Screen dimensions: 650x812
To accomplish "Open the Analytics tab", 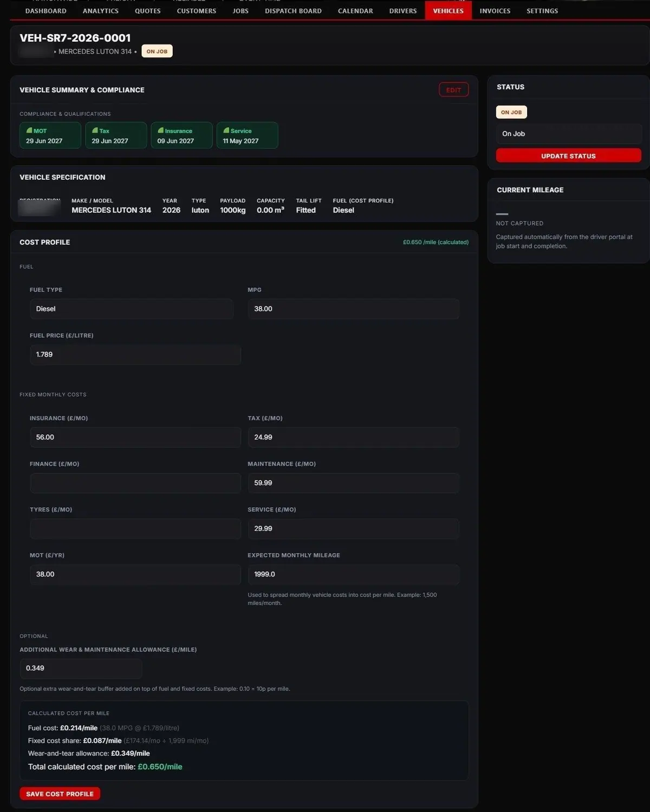I will pos(101,11).
